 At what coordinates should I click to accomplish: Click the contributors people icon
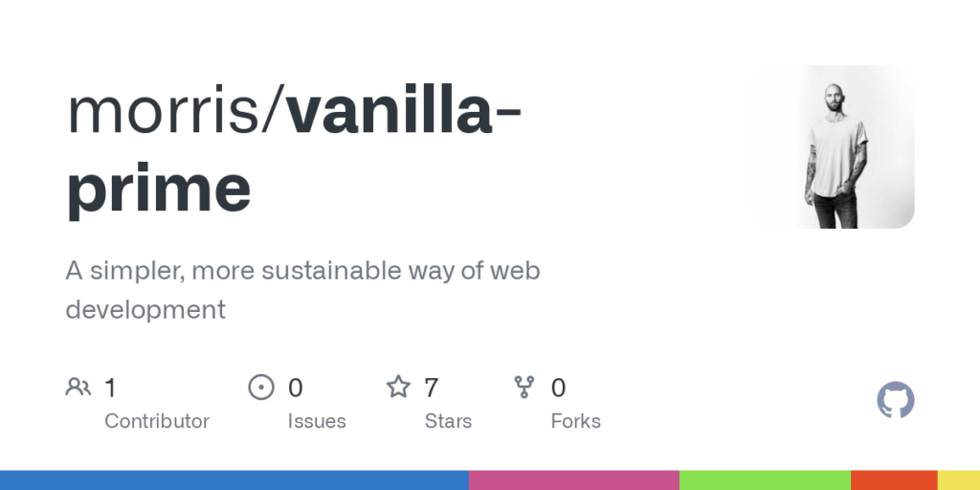pos(78,388)
